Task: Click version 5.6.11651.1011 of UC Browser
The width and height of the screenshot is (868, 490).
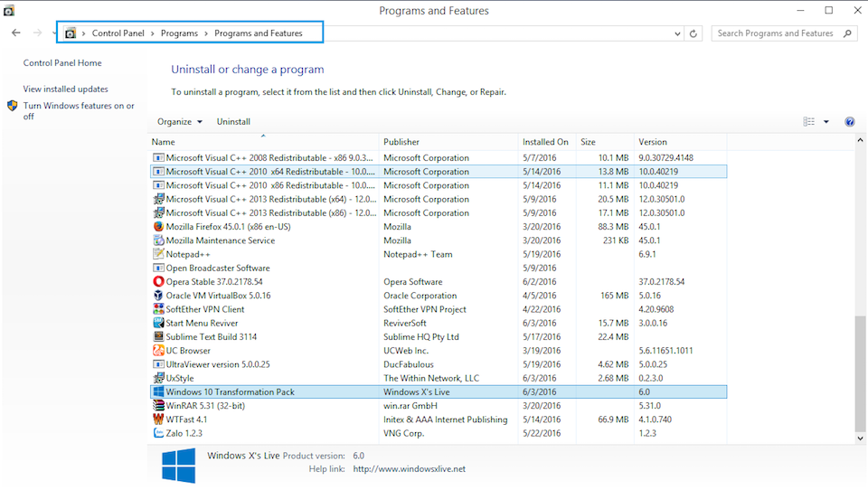Action: click(666, 351)
